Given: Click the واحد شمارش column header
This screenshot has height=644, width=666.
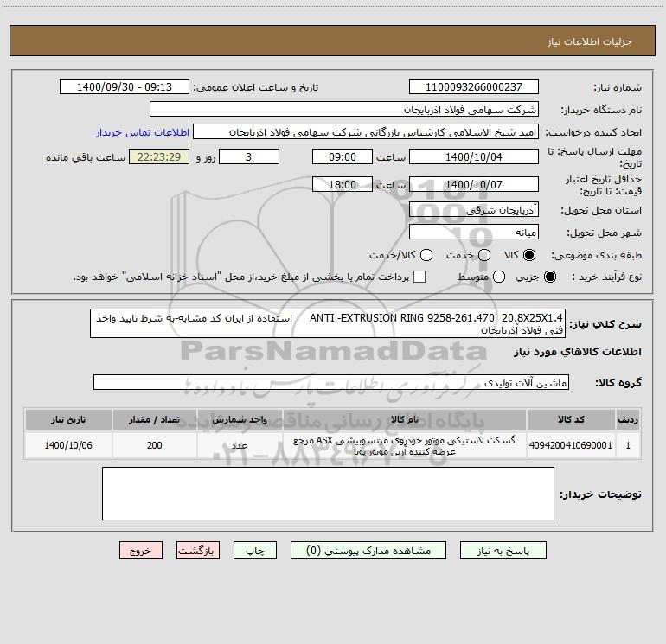Looking at the screenshot, I should tap(240, 419).
